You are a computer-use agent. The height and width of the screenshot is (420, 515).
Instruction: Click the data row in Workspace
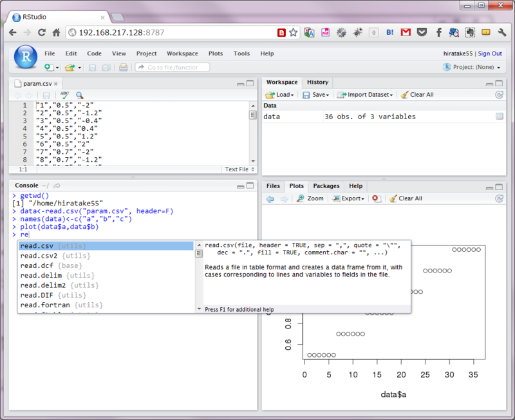click(384, 117)
